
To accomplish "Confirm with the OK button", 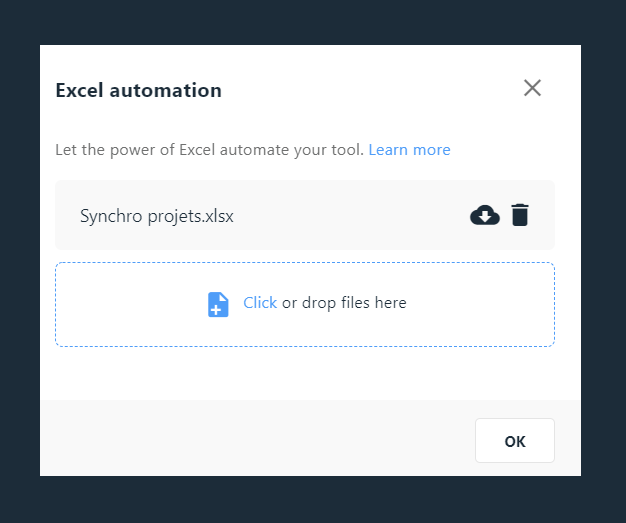I will point(515,441).
